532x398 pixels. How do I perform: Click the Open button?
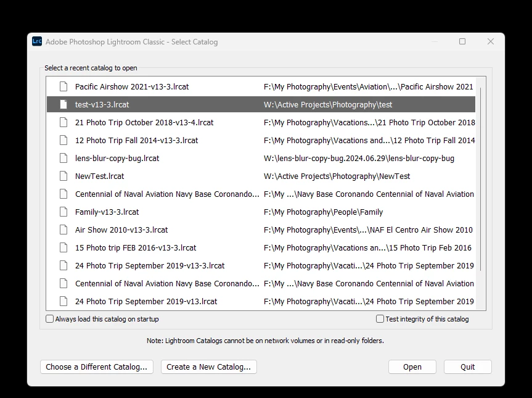tap(412, 367)
